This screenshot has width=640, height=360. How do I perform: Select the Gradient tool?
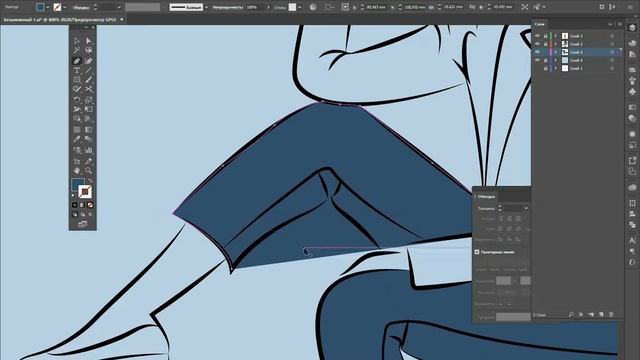89,130
